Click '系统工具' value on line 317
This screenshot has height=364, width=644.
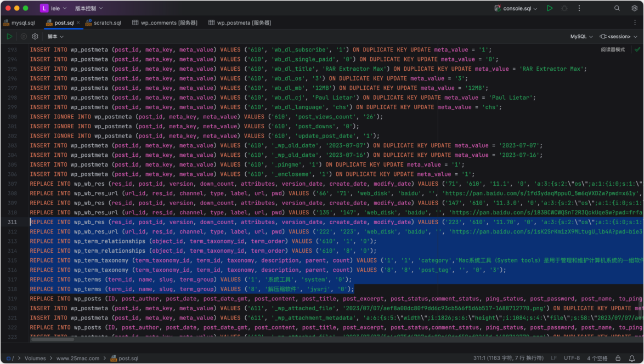pyautogui.click(x=279, y=280)
